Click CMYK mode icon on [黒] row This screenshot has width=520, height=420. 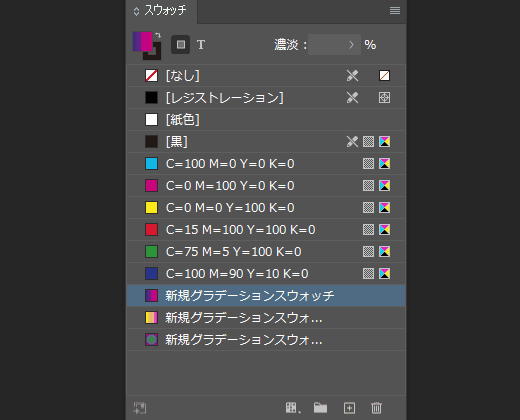384,142
